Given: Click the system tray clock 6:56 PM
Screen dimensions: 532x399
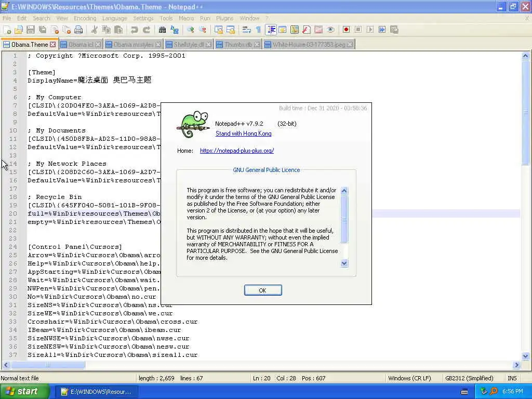Looking at the screenshot, I should click(x=513, y=392).
